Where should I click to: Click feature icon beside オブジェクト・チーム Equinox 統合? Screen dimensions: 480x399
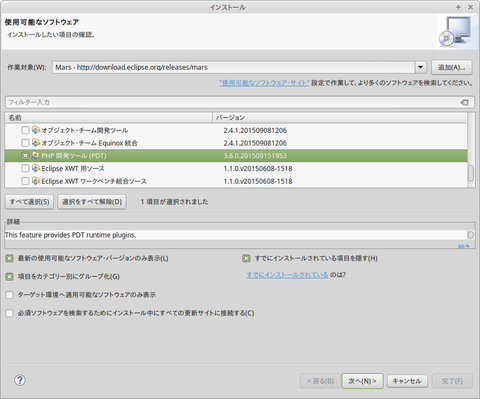tap(36, 143)
